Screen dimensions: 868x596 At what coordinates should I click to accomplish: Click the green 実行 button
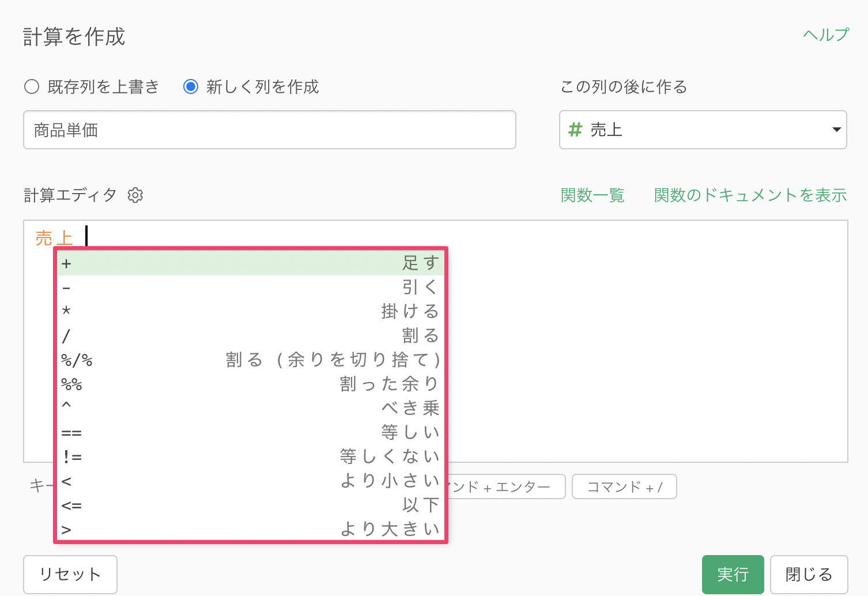(733, 575)
